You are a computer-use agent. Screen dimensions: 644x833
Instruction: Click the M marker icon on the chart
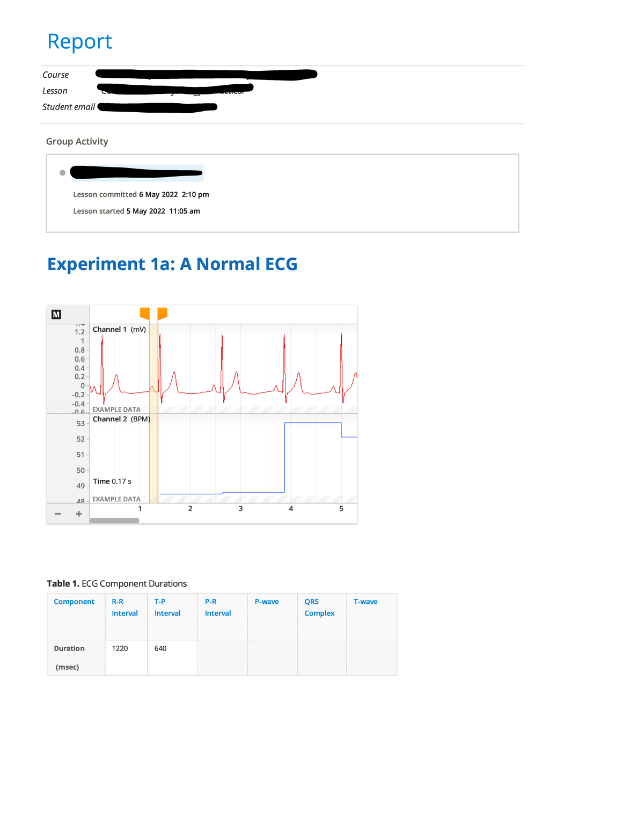point(56,314)
